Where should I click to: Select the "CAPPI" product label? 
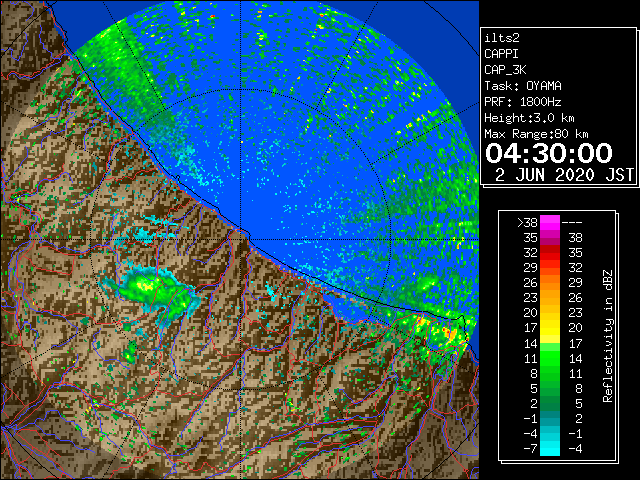[x=501, y=54]
